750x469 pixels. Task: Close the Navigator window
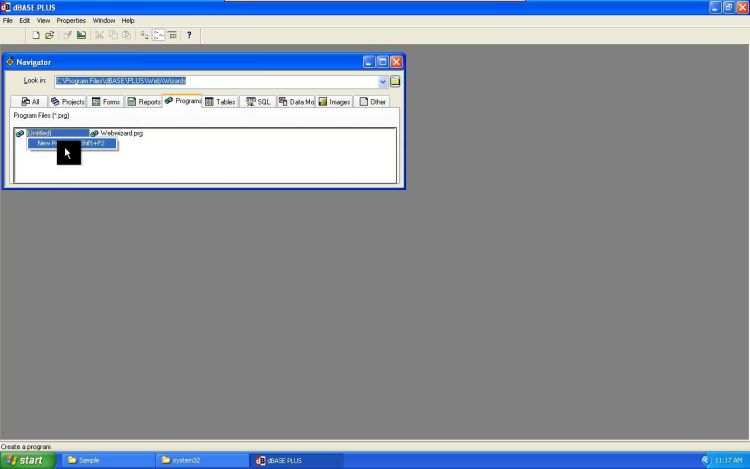397,62
